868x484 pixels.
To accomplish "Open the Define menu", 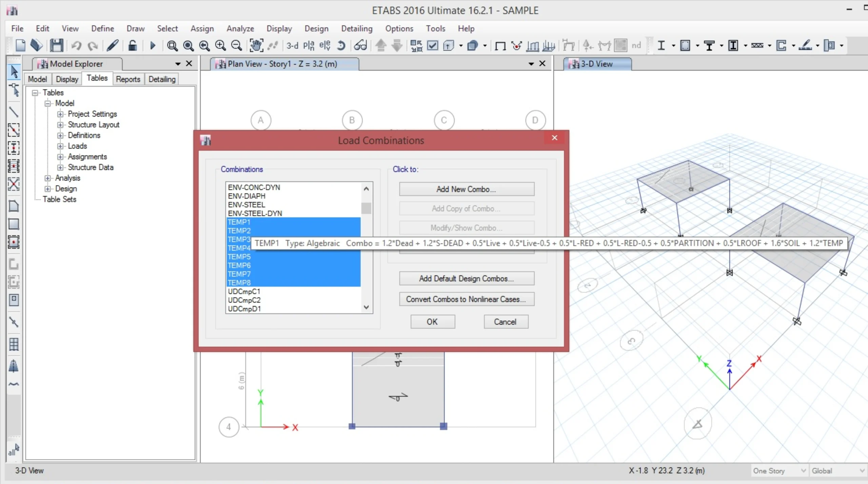I will coord(102,28).
